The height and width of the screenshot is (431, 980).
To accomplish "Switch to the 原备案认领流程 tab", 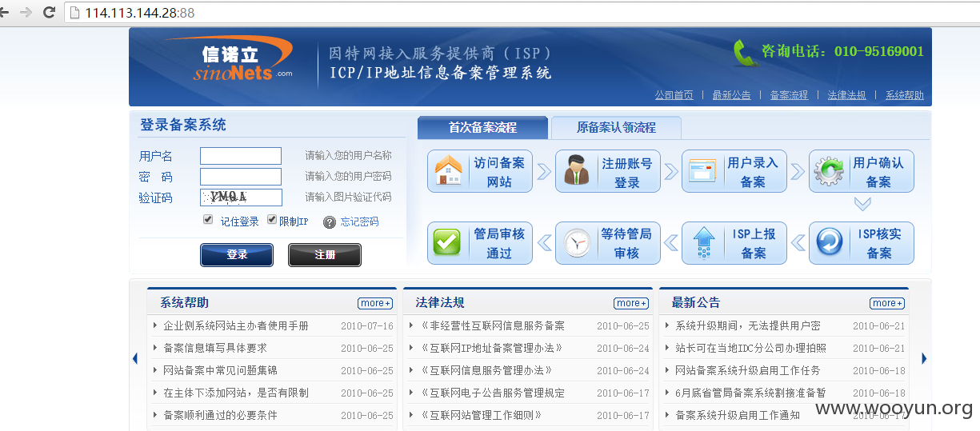I will click(x=616, y=128).
